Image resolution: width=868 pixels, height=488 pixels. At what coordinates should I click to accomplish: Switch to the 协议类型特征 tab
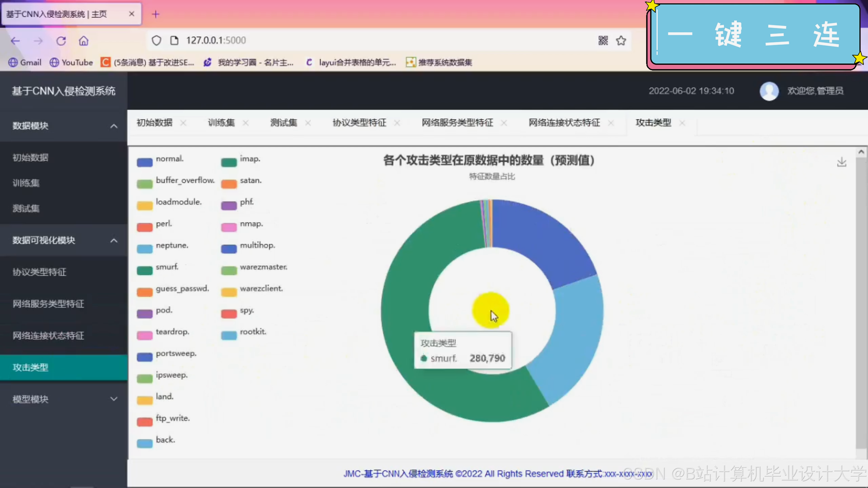[x=359, y=123]
